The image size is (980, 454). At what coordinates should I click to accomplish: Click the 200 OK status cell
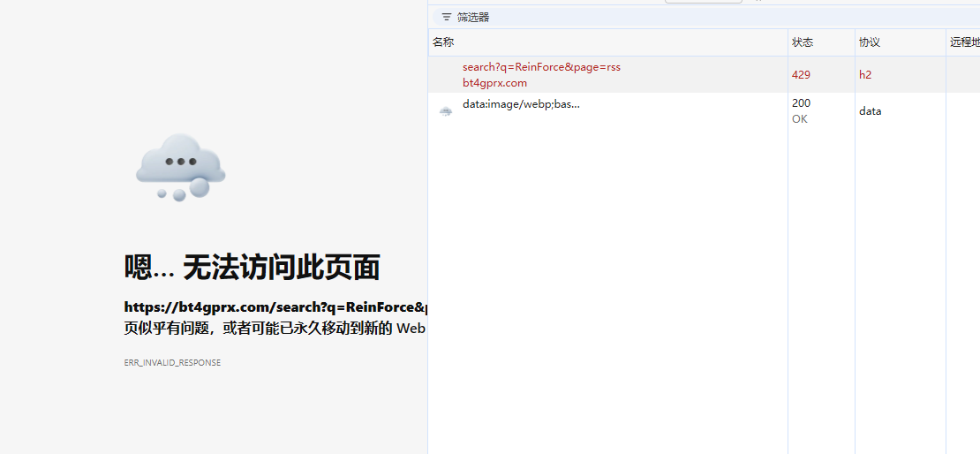[x=801, y=110]
